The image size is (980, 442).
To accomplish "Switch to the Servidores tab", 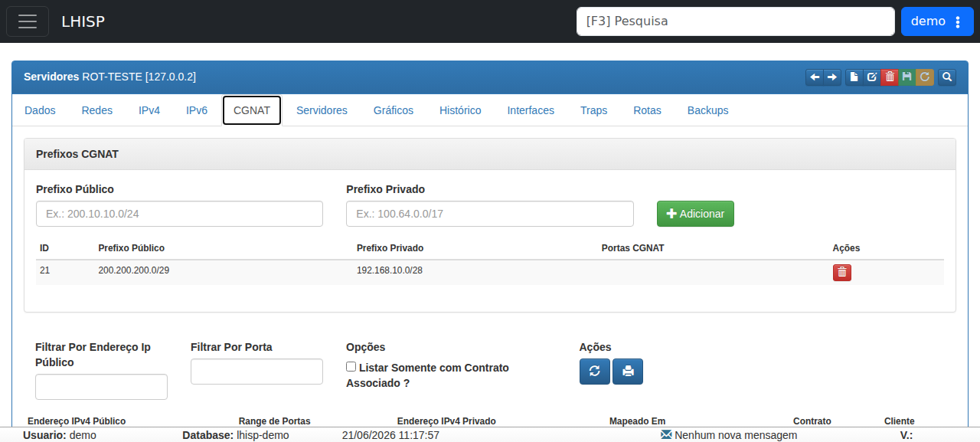I will [322, 110].
